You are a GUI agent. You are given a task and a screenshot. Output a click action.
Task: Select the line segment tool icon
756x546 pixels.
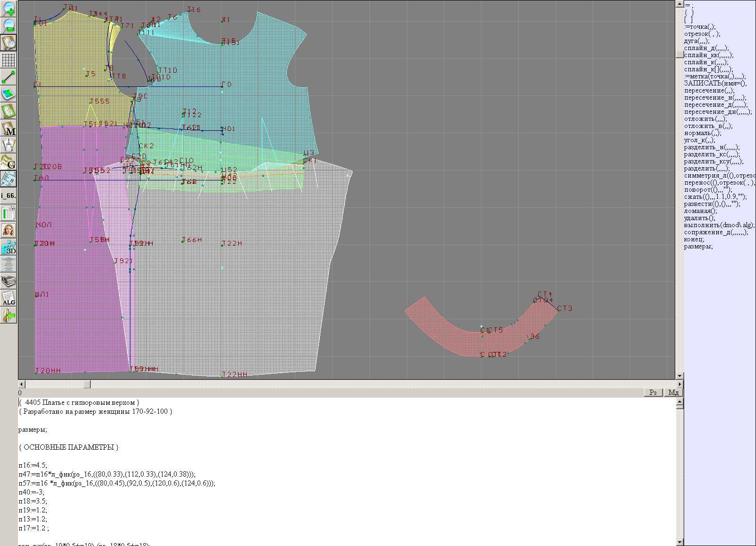pos(9,77)
